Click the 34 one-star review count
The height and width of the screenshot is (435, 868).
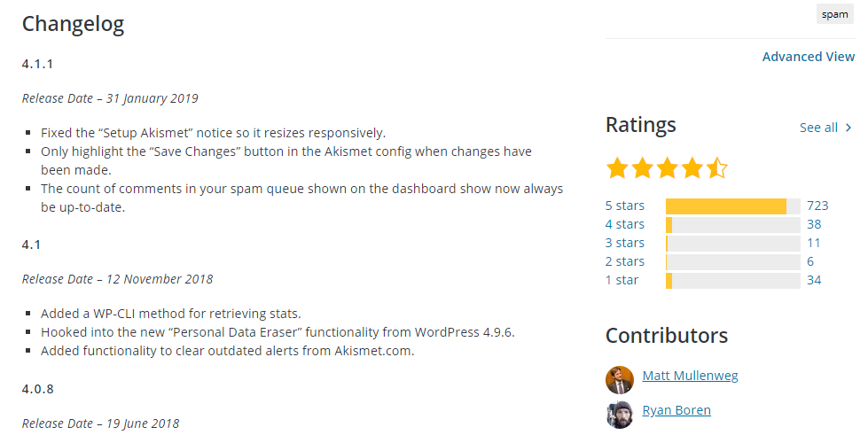(x=814, y=280)
